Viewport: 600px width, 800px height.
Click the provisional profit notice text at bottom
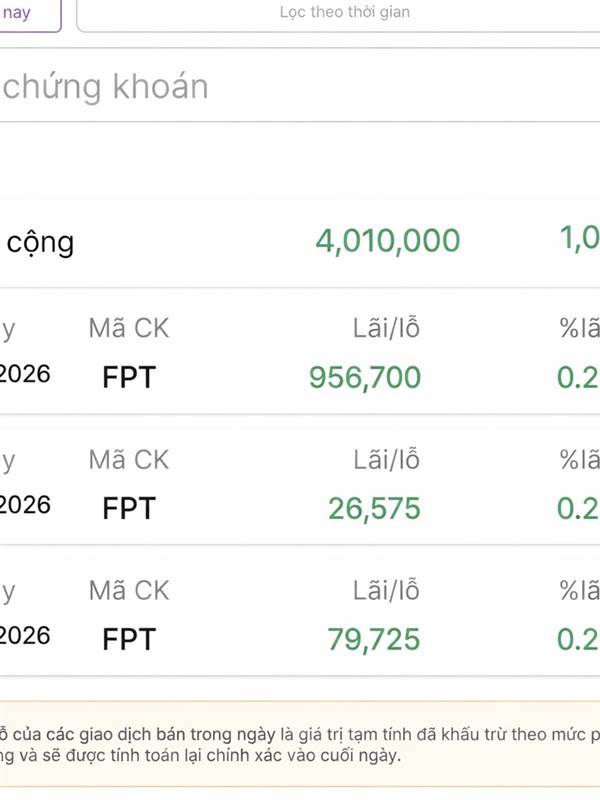[300, 744]
